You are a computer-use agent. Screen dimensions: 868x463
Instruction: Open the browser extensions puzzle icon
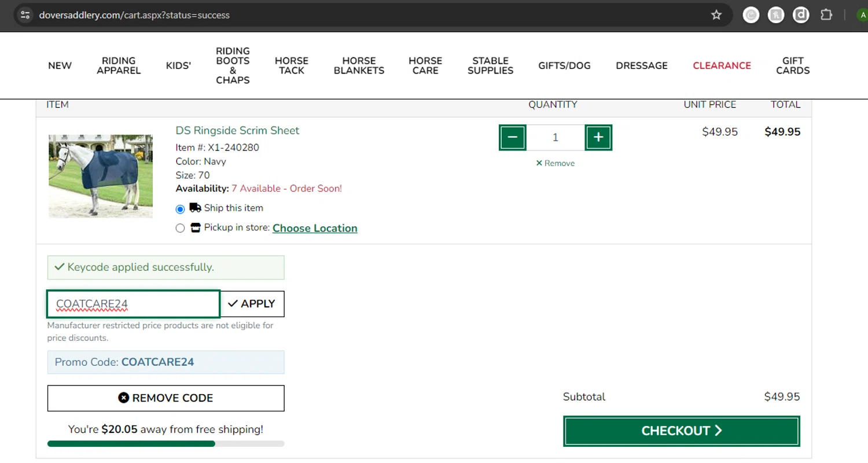pos(826,15)
